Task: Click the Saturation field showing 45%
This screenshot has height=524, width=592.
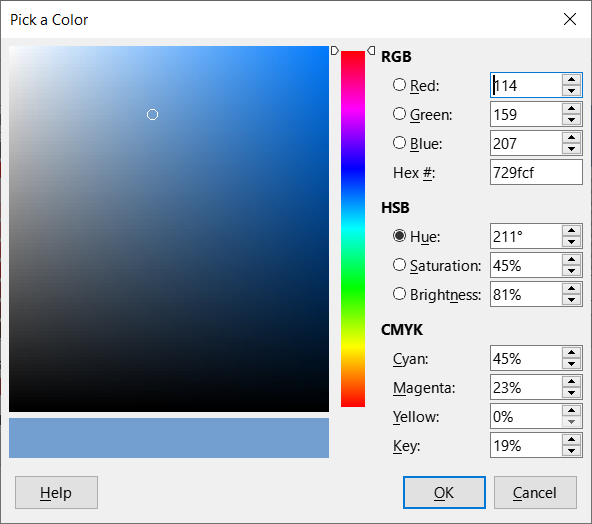Action: click(x=526, y=265)
